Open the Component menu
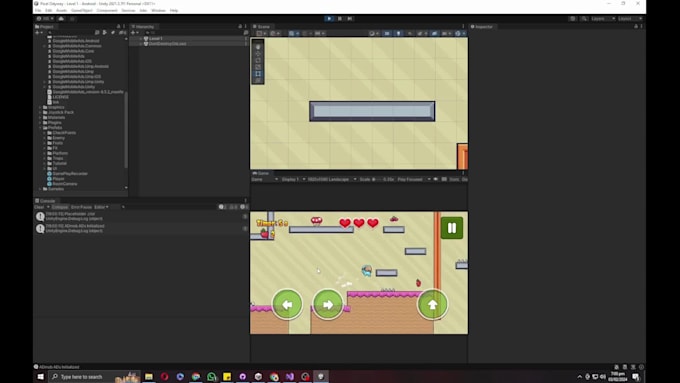The height and width of the screenshot is (383, 680). pyautogui.click(x=107, y=10)
